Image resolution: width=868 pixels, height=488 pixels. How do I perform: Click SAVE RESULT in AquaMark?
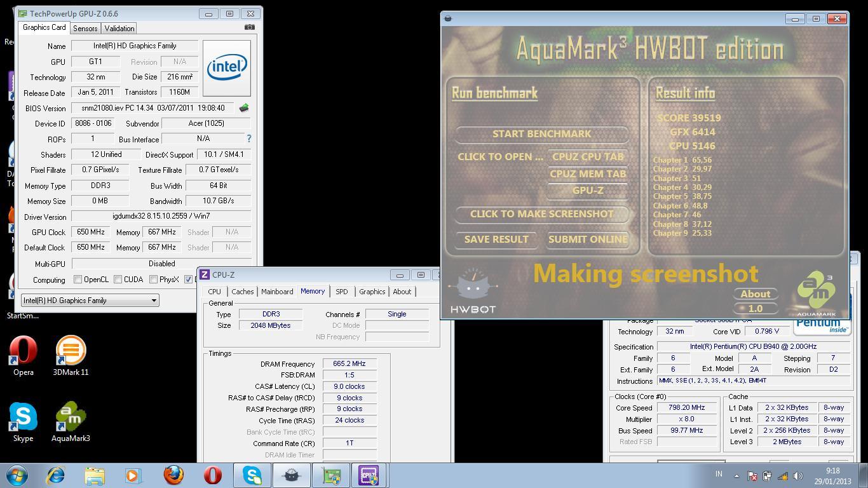496,240
